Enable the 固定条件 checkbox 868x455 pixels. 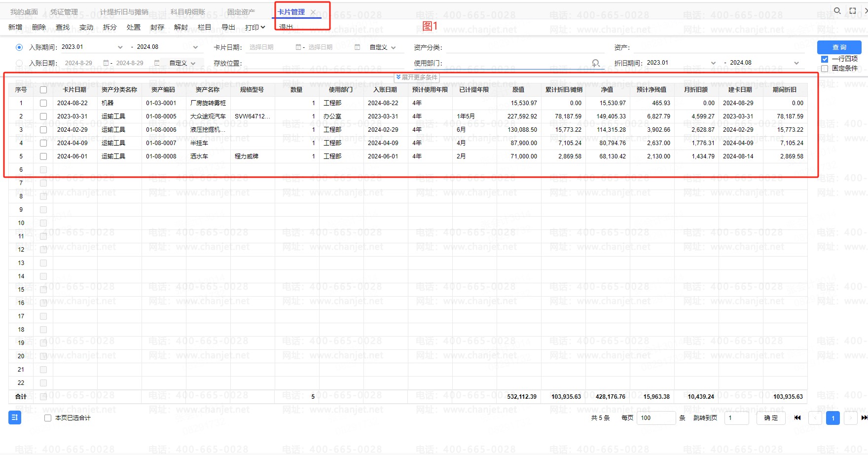[824, 69]
